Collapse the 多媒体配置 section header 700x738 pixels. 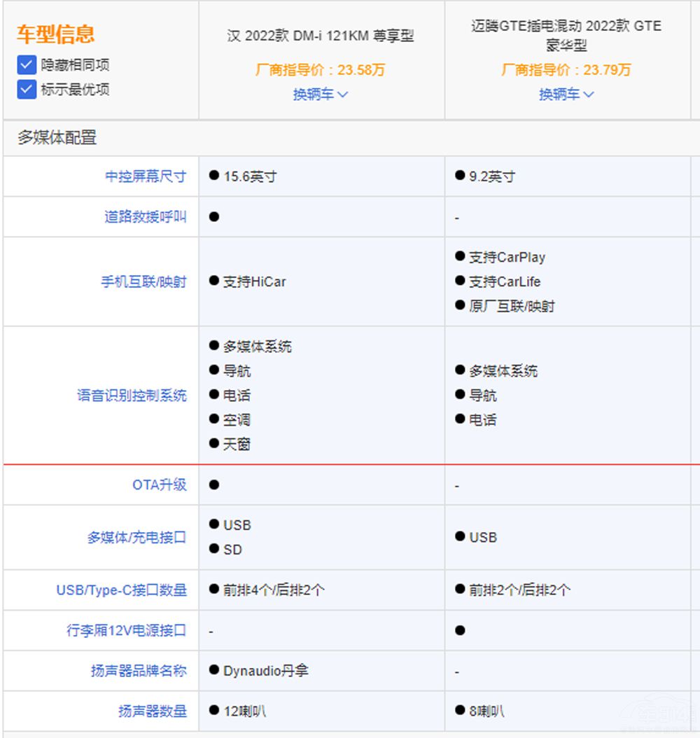[x=57, y=138]
